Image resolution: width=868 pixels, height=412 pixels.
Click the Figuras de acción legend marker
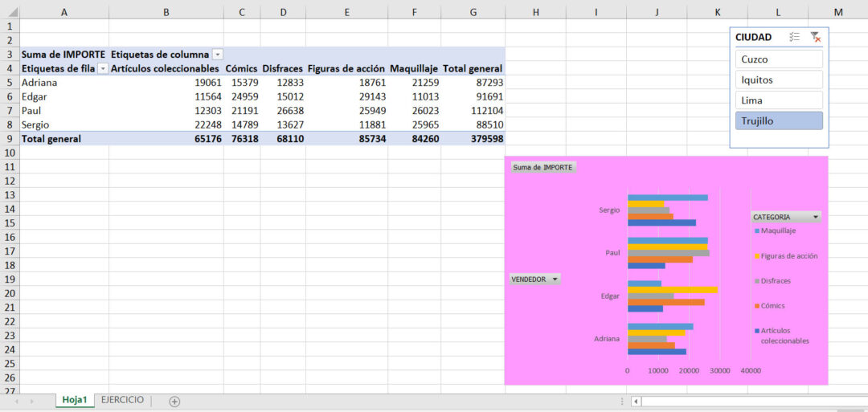[757, 256]
